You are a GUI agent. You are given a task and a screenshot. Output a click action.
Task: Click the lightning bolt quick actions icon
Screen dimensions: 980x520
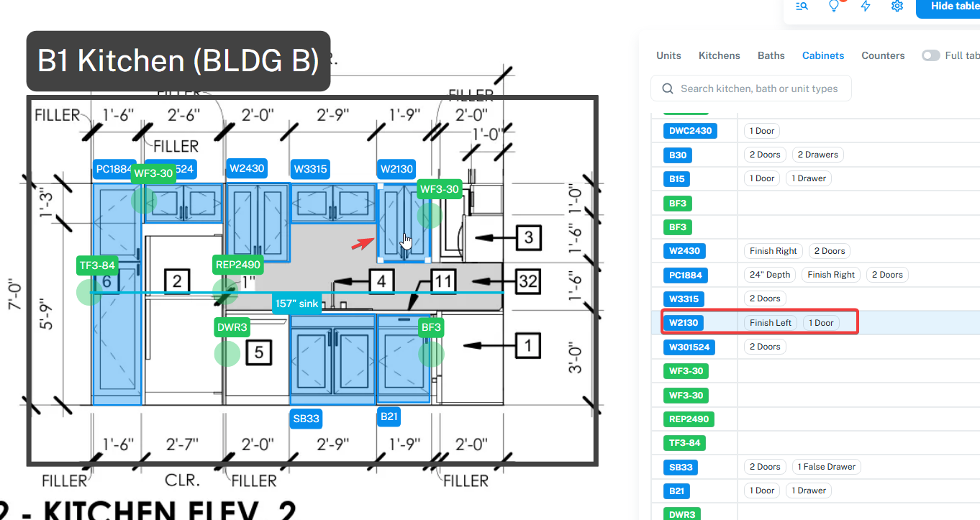pyautogui.click(x=866, y=6)
